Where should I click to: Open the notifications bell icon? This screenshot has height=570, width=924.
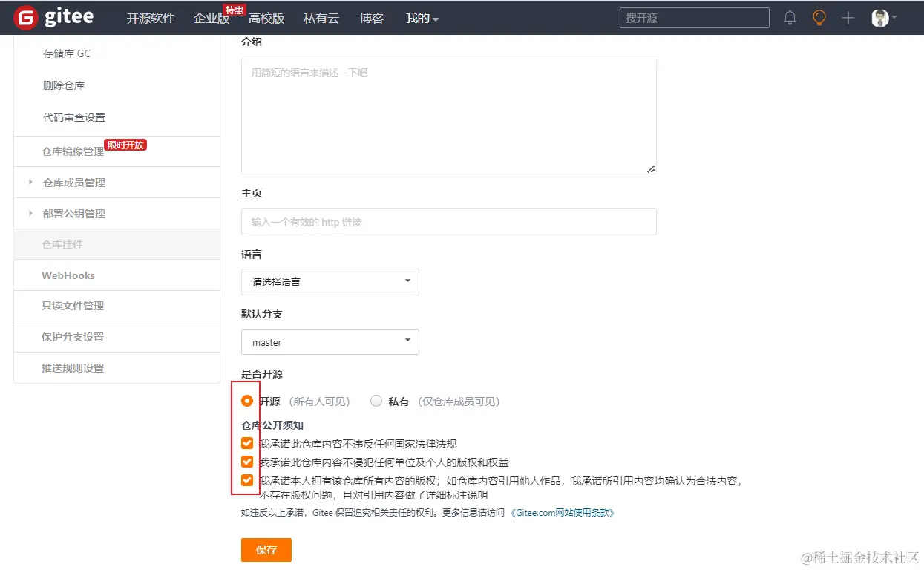point(790,18)
